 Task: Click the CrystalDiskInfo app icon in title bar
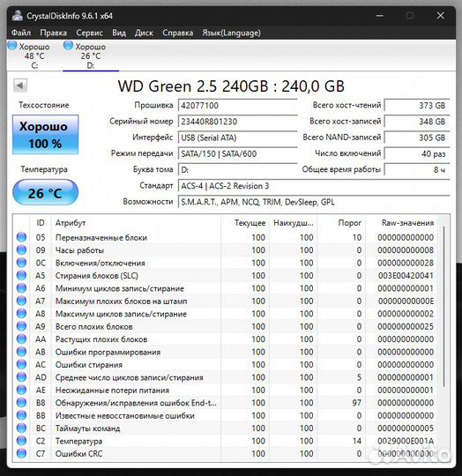coord(18,16)
